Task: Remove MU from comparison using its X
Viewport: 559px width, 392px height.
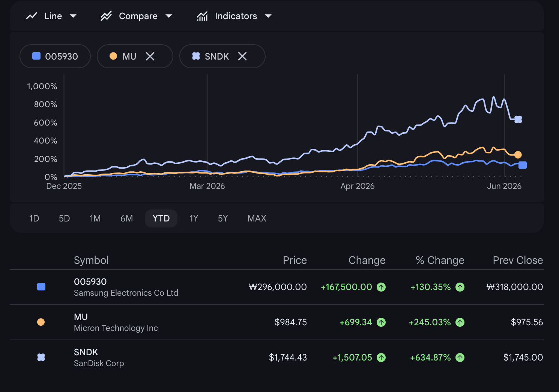Action: tap(150, 56)
